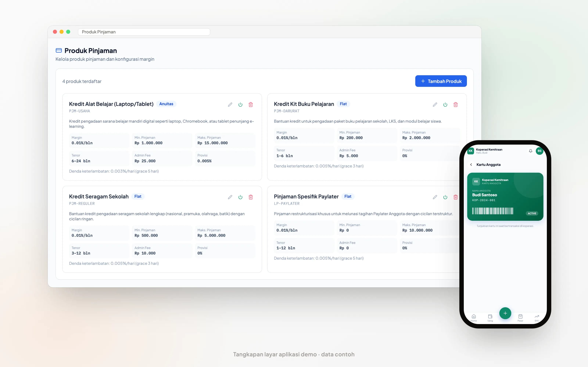
Task: Click the Produk Pinjaman address field
Action: pyautogui.click(x=144, y=32)
